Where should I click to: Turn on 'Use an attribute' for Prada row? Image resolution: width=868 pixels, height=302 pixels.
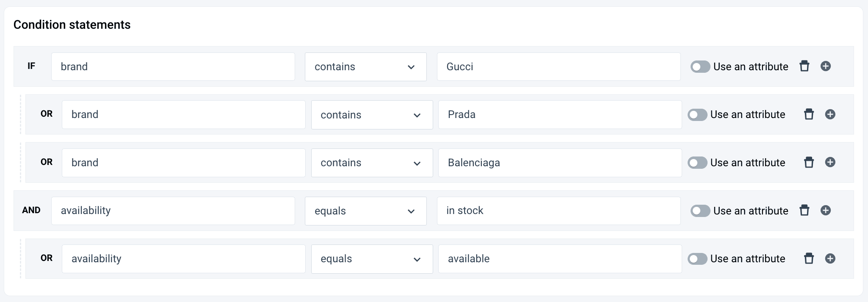coord(697,115)
